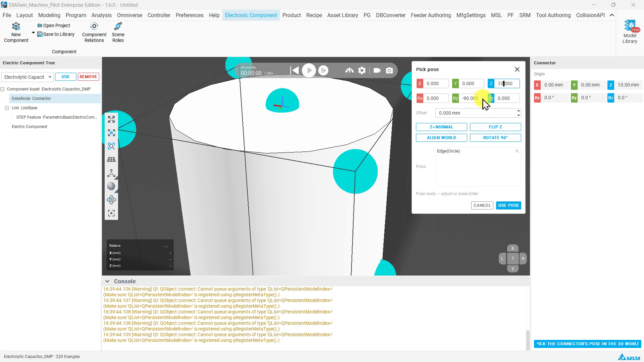Click the selection frame icon in viewport toolbar
Viewport: 644px width, 362px height.
tap(111, 214)
